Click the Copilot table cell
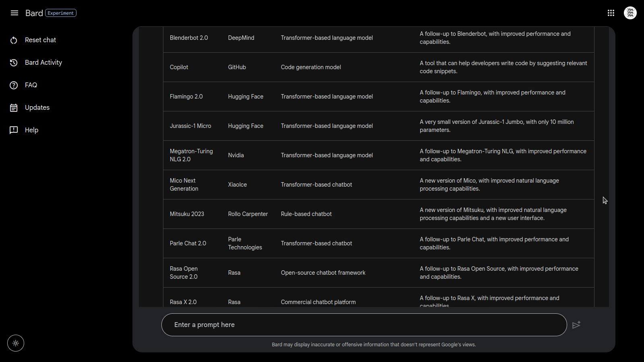This screenshot has height=362, width=644. (x=179, y=67)
